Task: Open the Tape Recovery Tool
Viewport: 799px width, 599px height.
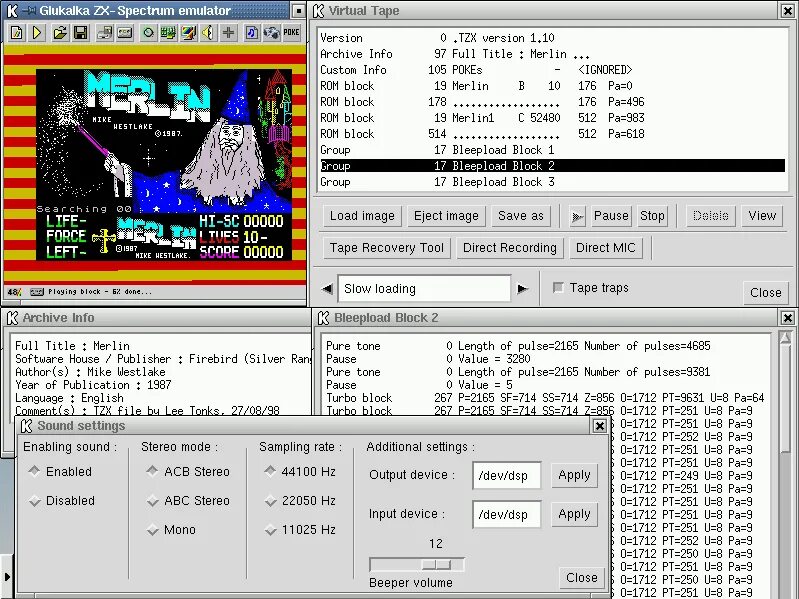Action: tap(387, 248)
